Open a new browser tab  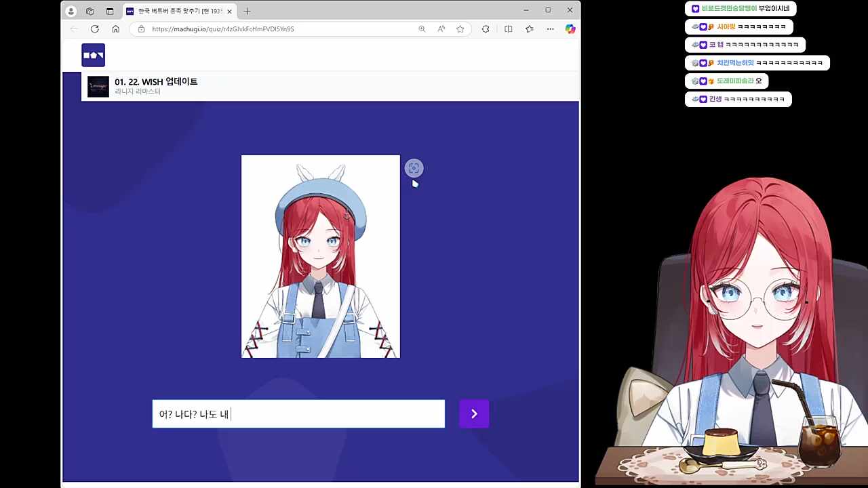point(247,11)
